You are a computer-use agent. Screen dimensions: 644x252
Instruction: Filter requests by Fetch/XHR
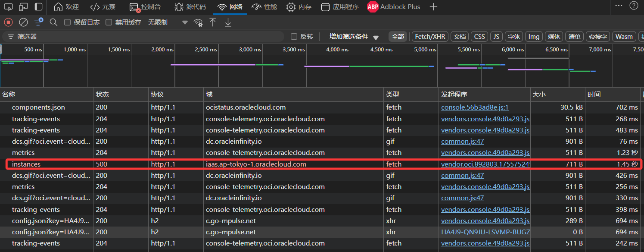[429, 37]
